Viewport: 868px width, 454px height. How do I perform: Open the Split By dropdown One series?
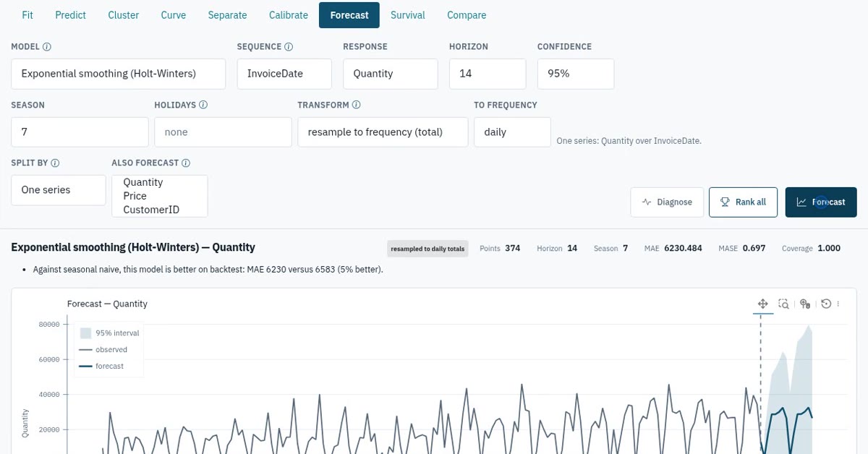point(59,190)
